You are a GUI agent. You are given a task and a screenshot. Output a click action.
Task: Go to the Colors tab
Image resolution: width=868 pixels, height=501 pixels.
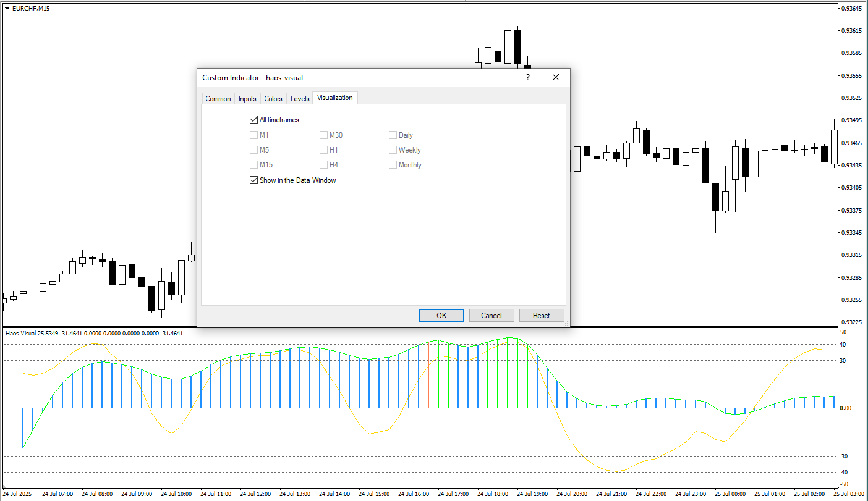pyautogui.click(x=273, y=99)
